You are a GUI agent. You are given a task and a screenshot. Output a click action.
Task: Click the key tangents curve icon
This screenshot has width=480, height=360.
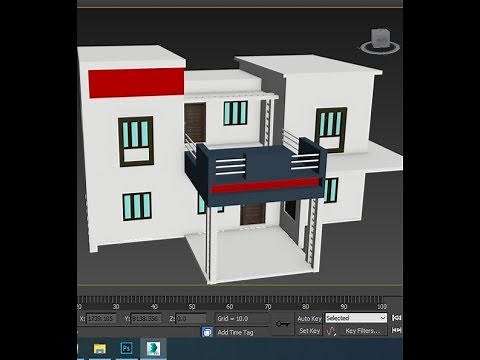tap(331, 331)
